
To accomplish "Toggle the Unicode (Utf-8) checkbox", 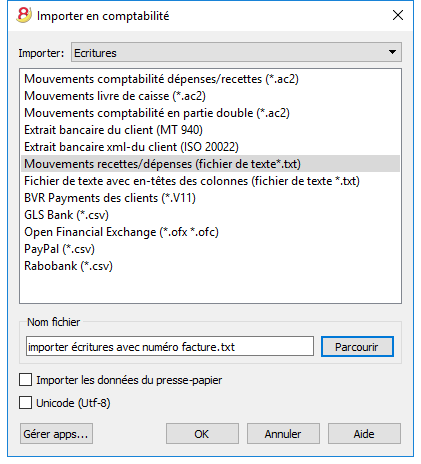I will coord(26,402).
